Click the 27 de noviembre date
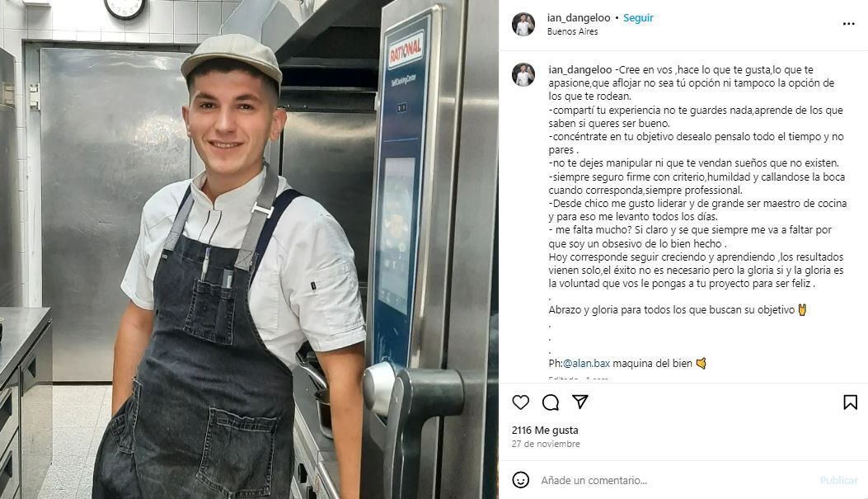 pyautogui.click(x=546, y=444)
